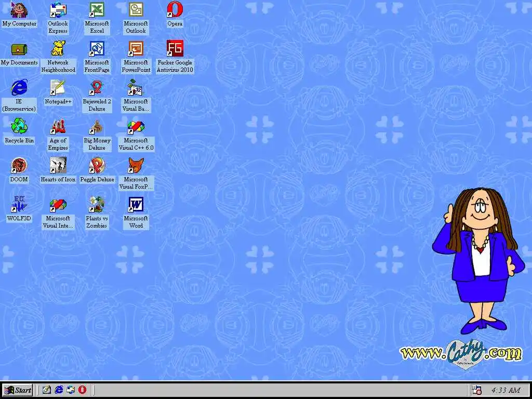This screenshot has height=399, width=532.
Task: Click the IE (Browservice) desktop icon
Action: [19, 88]
